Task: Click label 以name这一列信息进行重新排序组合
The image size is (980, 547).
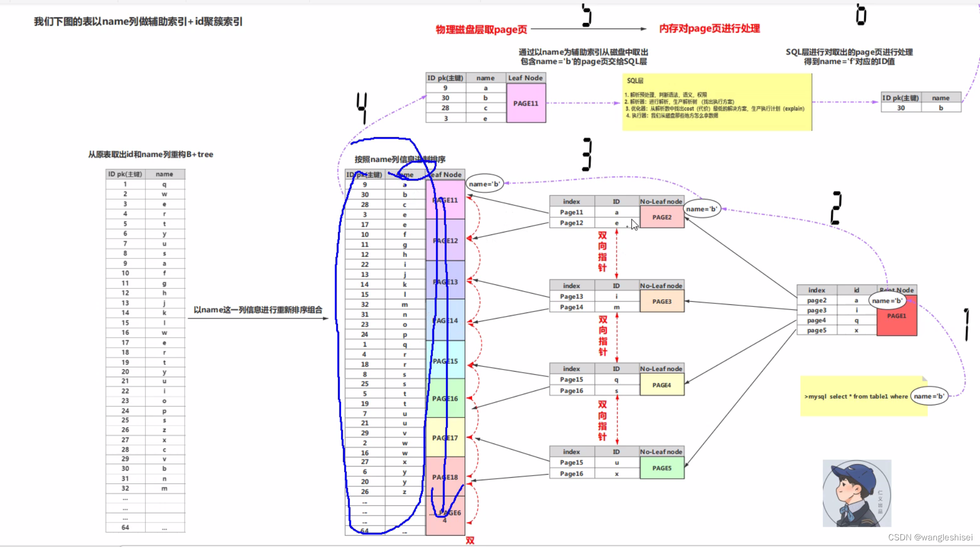Action: tap(258, 310)
